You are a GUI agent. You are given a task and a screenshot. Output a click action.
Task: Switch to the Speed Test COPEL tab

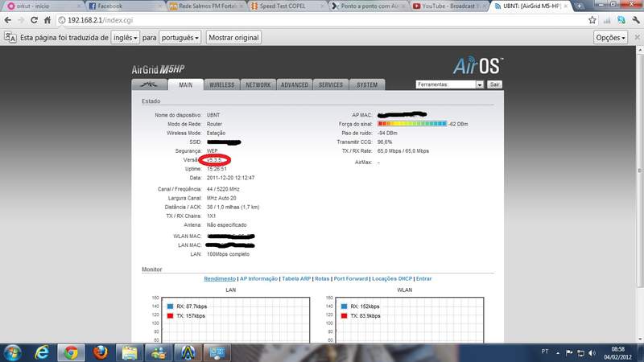tap(287, 6)
